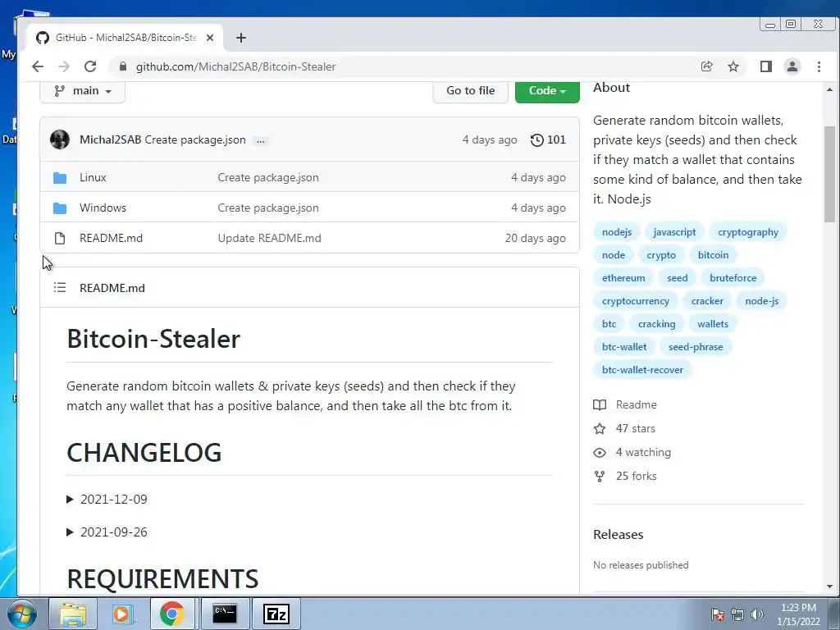The width and height of the screenshot is (840, 630).
Task: Open the 7-Zip taskbar icon
Action: [x=276, y=614]
